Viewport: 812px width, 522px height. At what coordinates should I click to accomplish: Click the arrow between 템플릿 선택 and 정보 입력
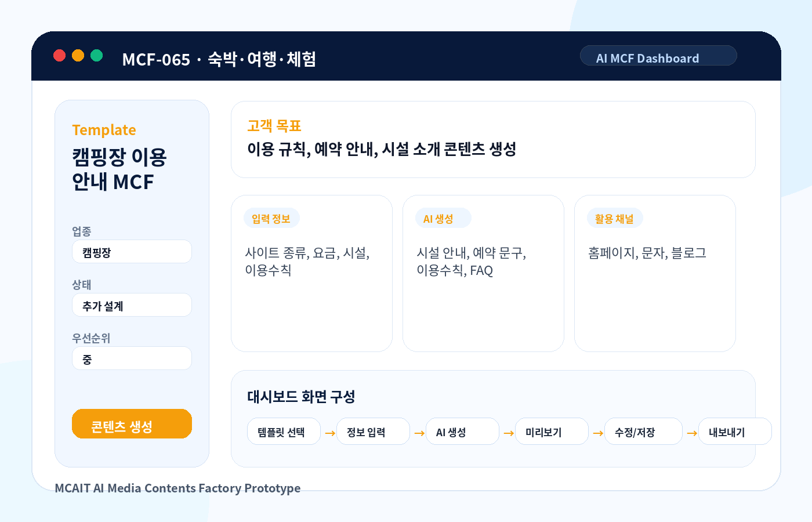pos(330,433)
